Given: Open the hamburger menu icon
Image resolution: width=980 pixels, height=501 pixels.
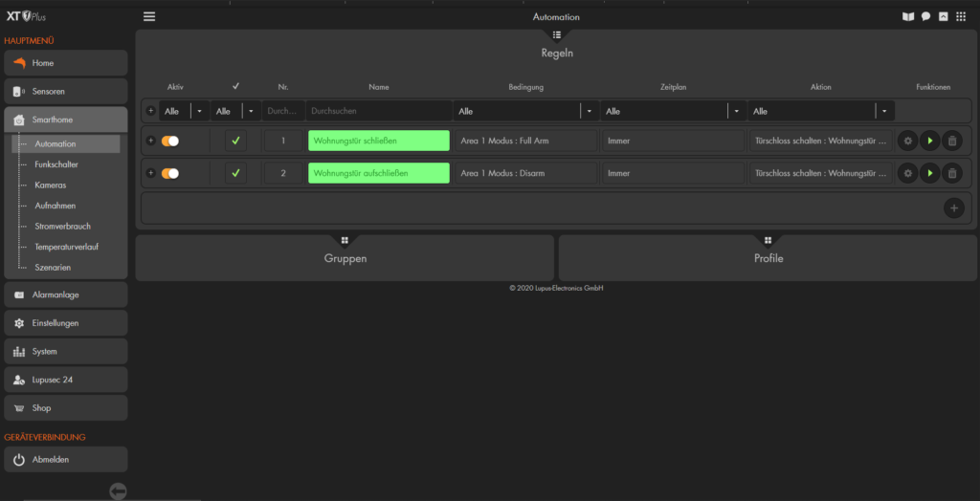Looking at the screenshot, I should [x=149, y=16].
